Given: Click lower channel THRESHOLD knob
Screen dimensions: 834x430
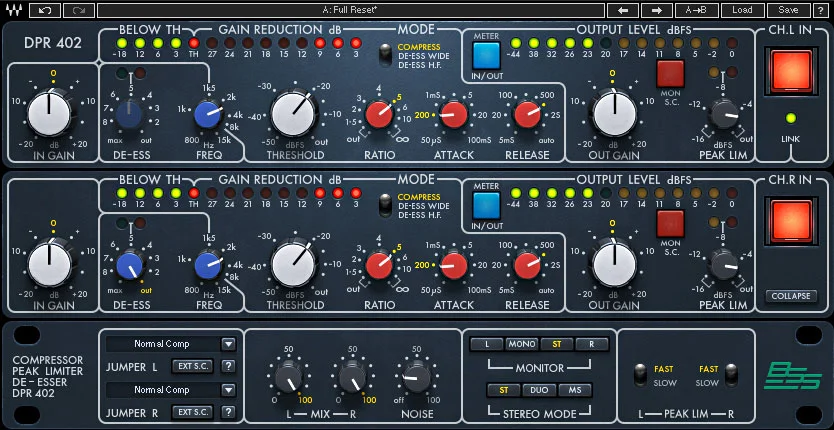Looking at the screenshot, I should click(x=293, y=264).
